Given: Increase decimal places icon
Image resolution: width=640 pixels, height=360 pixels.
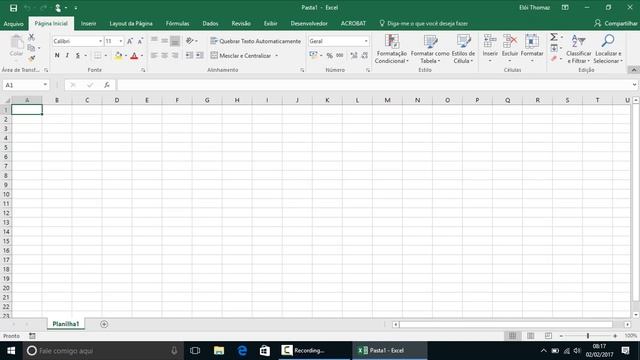Looking at the screenshot, I should (354, 56).
